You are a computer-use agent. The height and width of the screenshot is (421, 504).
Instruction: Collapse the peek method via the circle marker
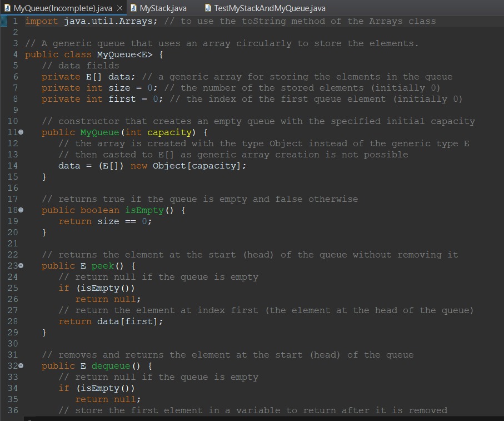pos(20,265)
